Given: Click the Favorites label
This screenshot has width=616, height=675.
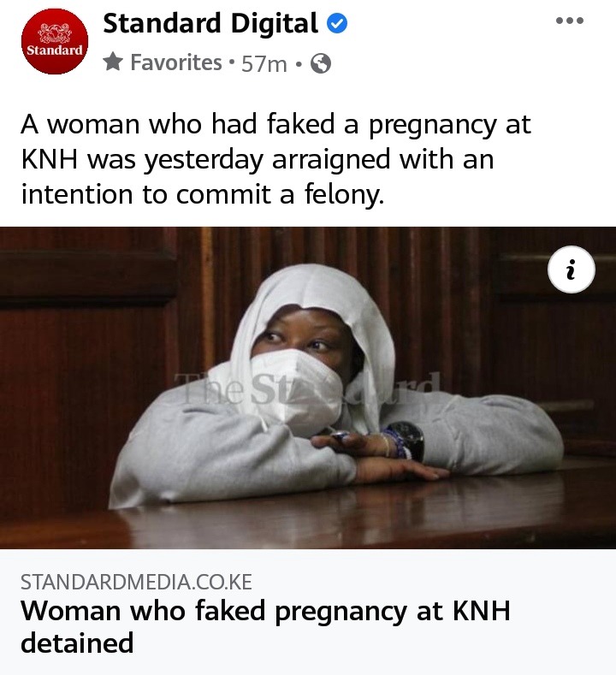Looking at the screenshot, I should click(x=176, y=62).
